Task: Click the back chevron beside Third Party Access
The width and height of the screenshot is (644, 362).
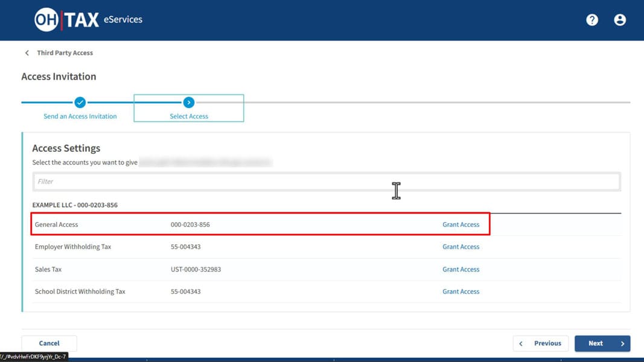Action: (27, 53)
